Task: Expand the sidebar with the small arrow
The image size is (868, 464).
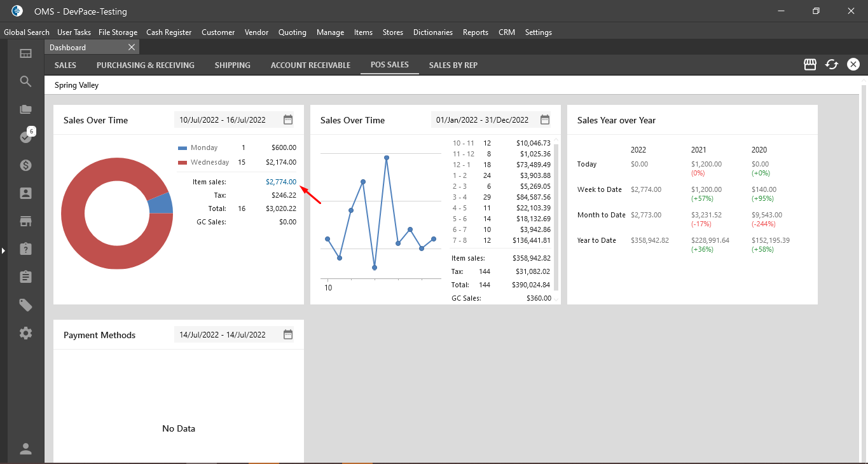Action: click(x=3, y=251)
